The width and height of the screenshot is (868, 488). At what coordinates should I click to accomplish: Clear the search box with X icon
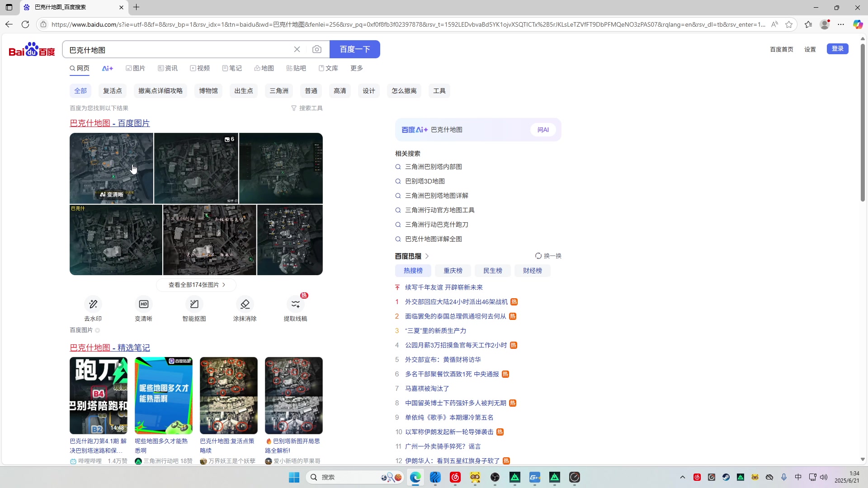pyautogui.click(x=297, y=49)
